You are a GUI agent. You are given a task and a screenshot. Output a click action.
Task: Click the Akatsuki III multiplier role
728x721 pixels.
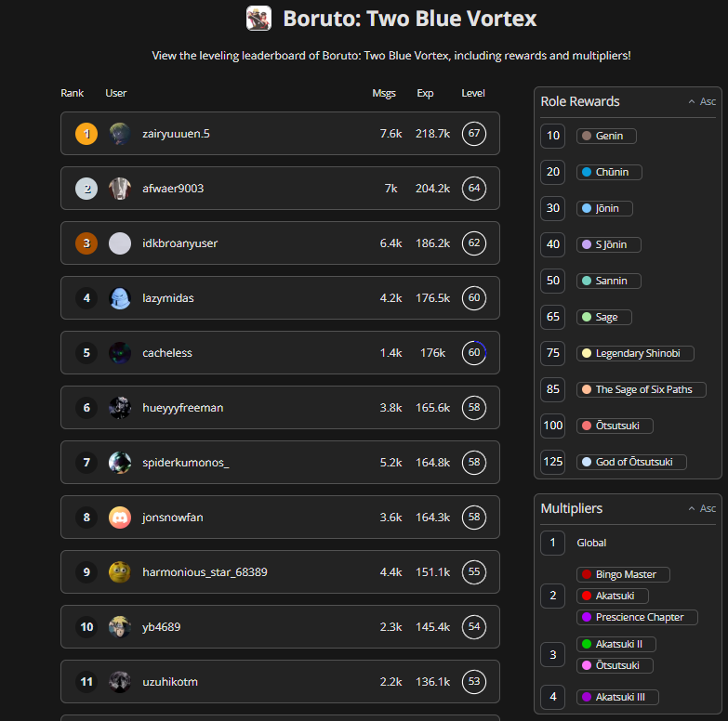pyautogui.click(x=617, y=697)
